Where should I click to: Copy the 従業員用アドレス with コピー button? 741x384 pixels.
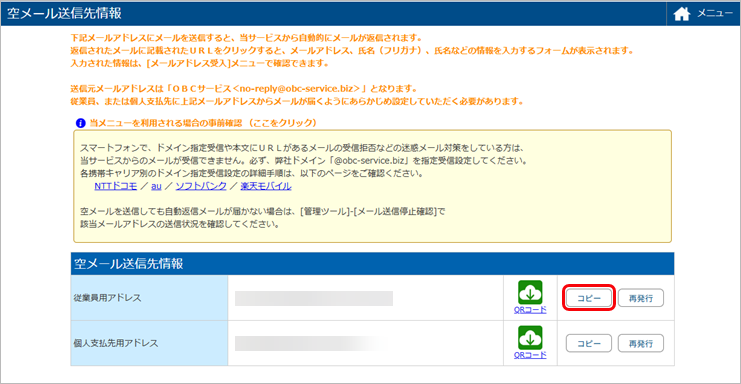(x=589, y=298)
